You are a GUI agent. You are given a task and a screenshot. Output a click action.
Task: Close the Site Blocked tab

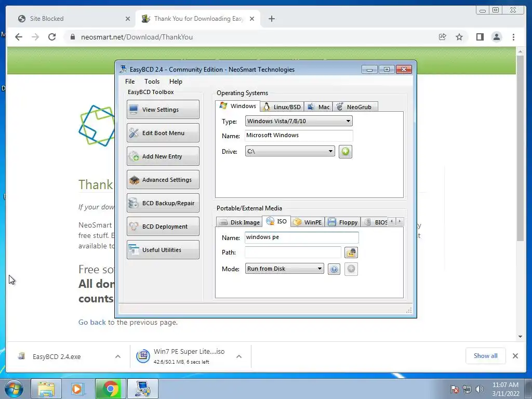(x=128, y=19)
